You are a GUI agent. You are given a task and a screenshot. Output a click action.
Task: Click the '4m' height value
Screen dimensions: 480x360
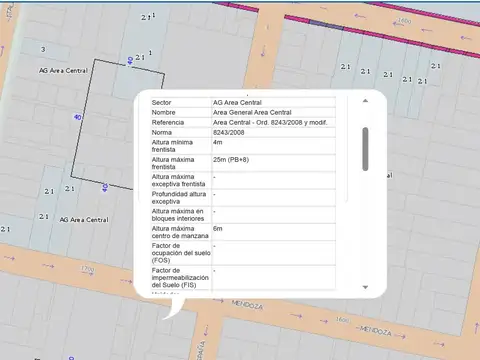(218, 142)
